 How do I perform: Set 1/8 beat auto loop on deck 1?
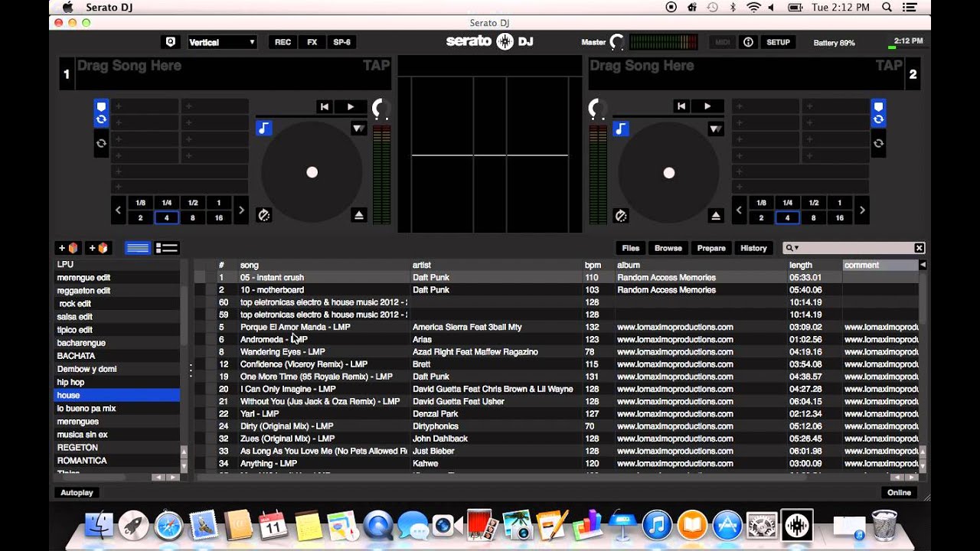(140, 203)
